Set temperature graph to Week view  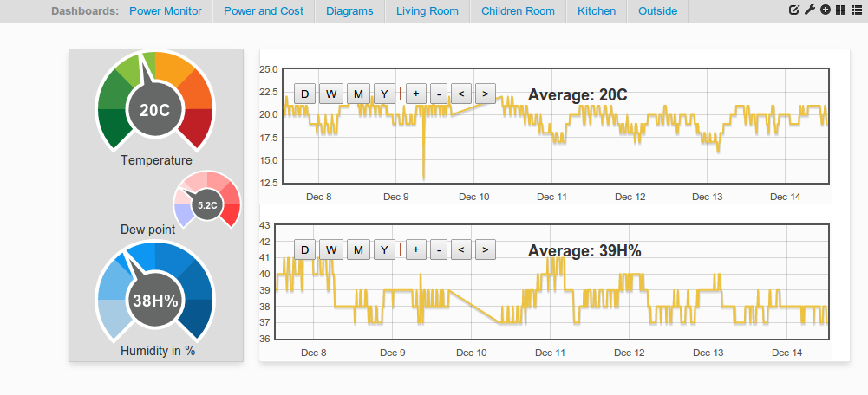331,94
